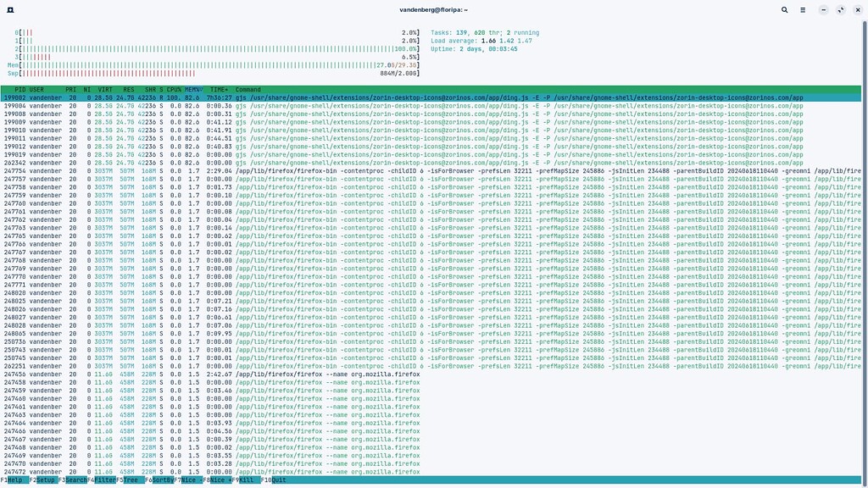Filter processes using F4Filter
This screenshot has height=488, width=868.
coord(100,480)
